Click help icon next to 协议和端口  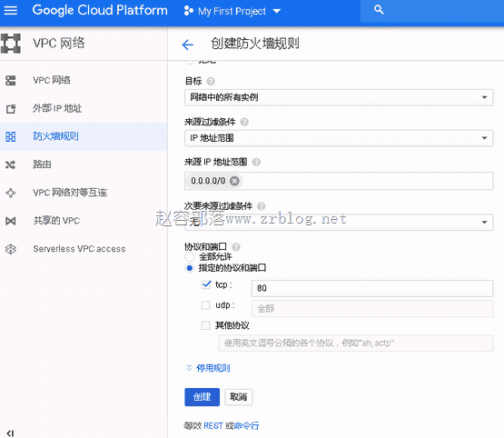tap(236, 247)
